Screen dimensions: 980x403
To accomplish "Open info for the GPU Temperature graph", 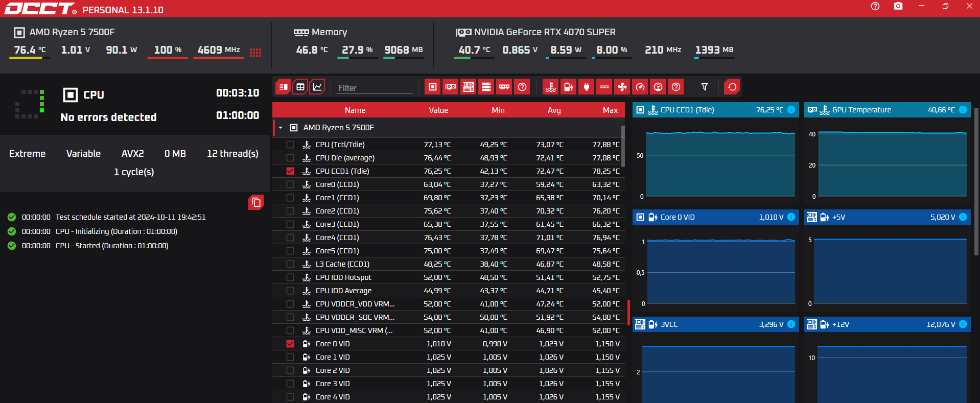I will [963, 110].
